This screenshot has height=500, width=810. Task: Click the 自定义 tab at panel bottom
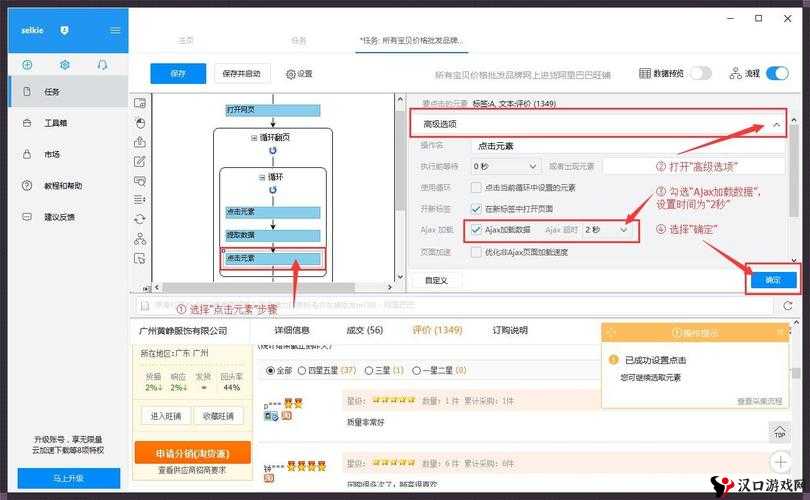(x=436, y=280)
